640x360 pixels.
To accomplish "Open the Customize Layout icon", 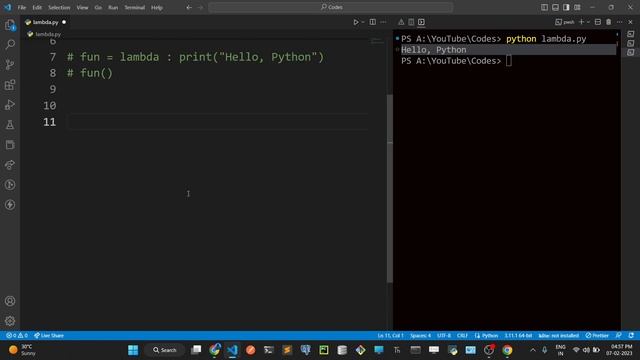I will 577,7.
